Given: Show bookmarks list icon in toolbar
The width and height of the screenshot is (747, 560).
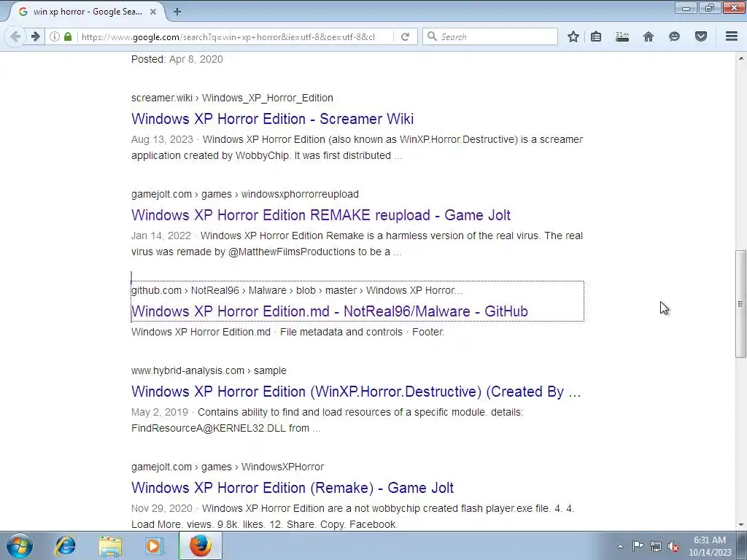Looking at the screenshot, I should click(596, 36).
